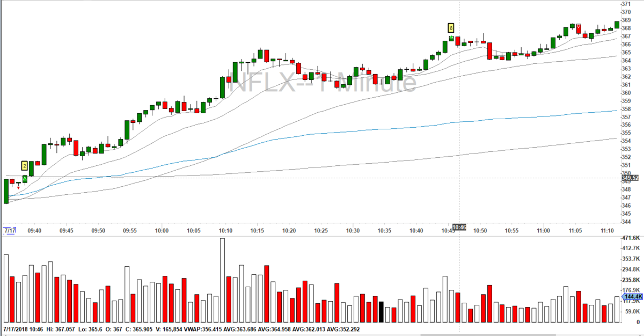Click the tallest volume bar at 10:10

[222, 280]
